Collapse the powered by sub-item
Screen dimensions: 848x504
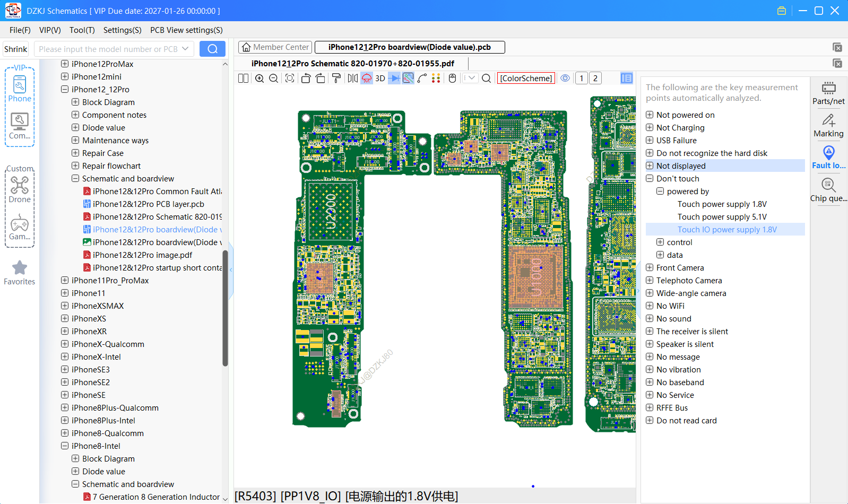[x=660, y=191]
